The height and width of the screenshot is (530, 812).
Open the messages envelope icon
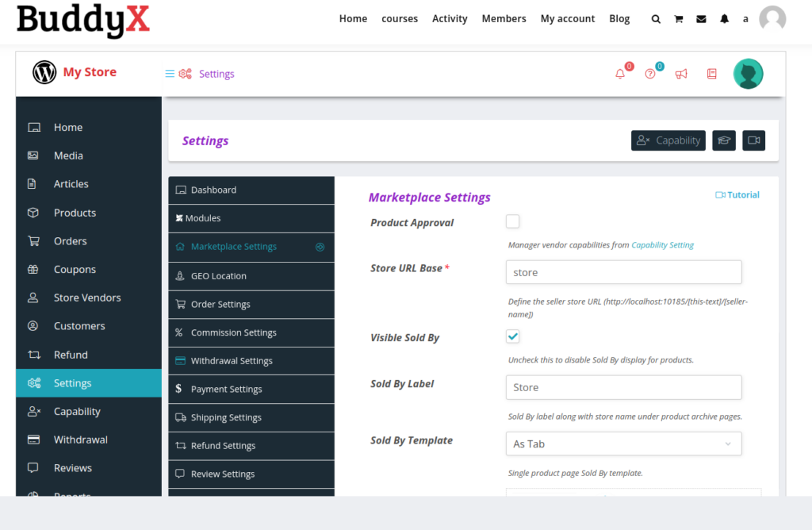pyautogui.click(x=701, y=19)
